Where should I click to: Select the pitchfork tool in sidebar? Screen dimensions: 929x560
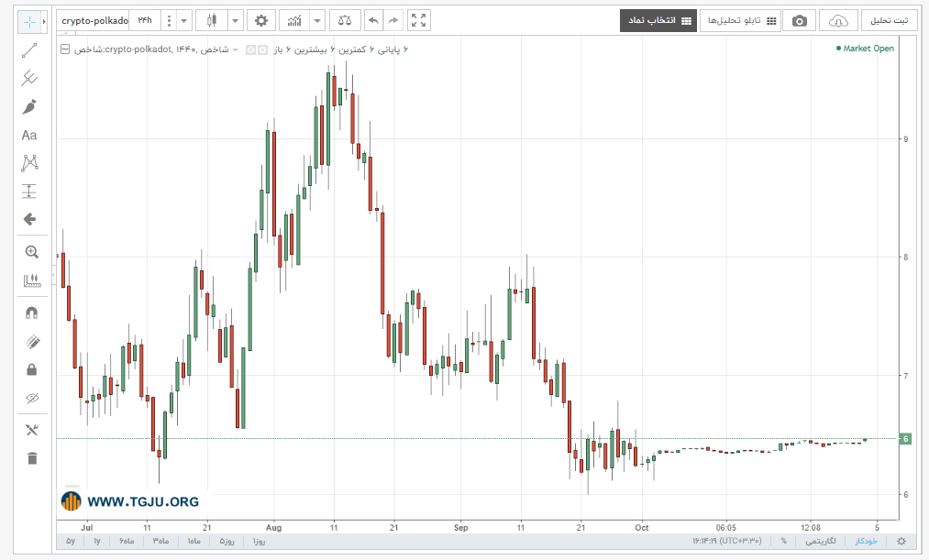click(x=29, y=78)
